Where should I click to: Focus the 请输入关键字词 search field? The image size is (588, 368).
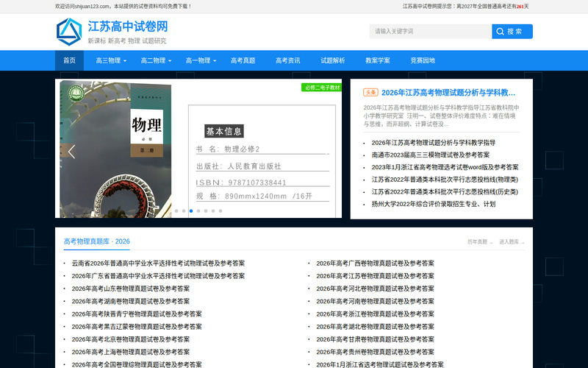pyautogui.click(x=431, y=32)
